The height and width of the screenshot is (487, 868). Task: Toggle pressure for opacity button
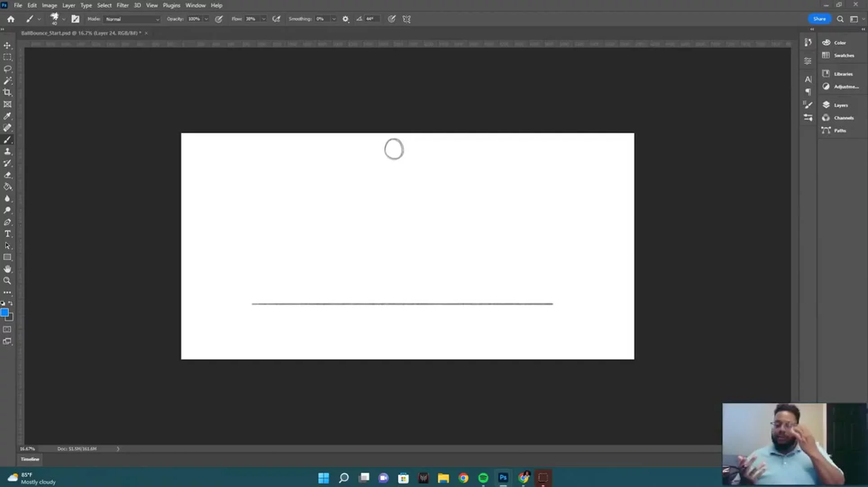pyautogui.click(x=219, y=19)
